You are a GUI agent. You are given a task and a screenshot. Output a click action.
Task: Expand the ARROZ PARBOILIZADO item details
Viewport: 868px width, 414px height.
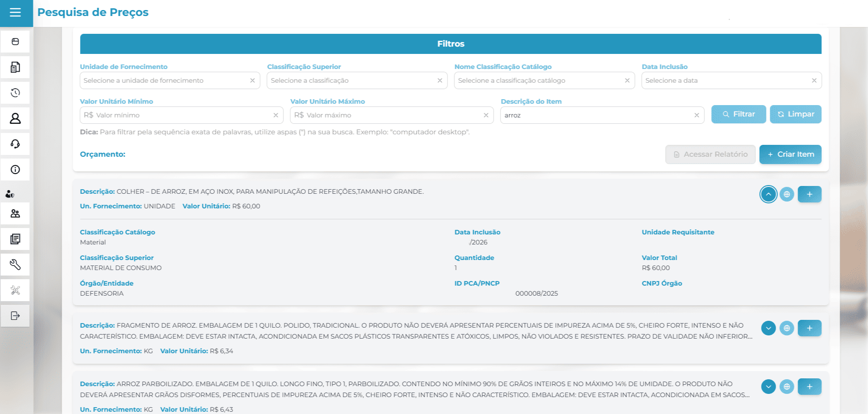768,387
